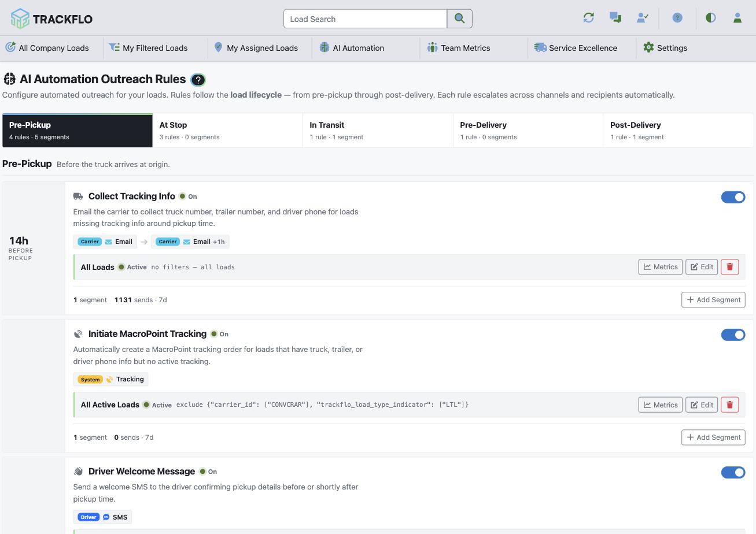The height and width of the screenshot is (534, 756).
Task: Toggle dark mode contrast icon
Action: coord(711,18)
